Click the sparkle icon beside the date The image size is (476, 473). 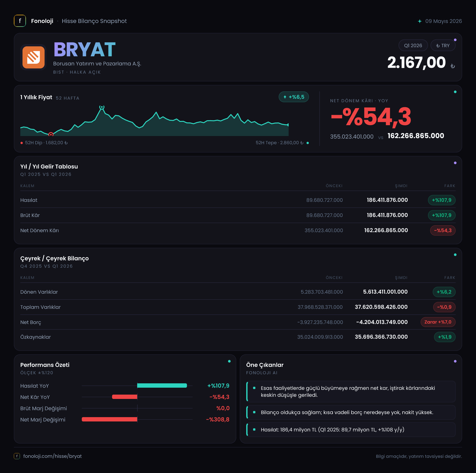pos(420,21)
